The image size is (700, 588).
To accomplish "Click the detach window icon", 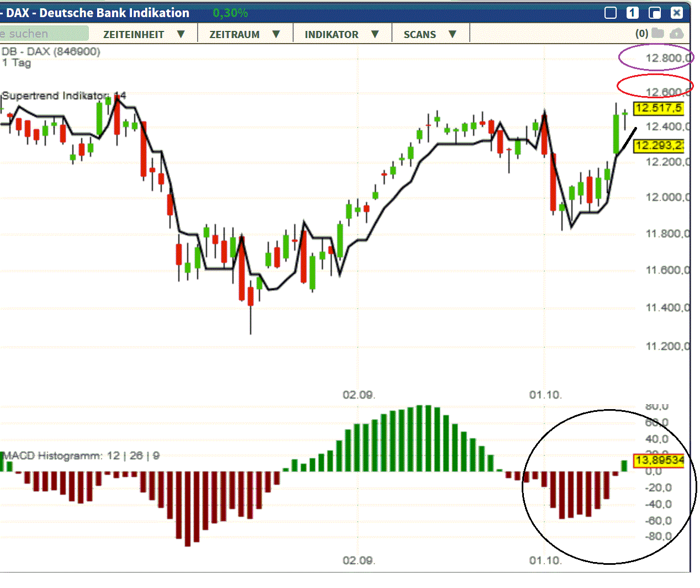I will click(655, 13).
